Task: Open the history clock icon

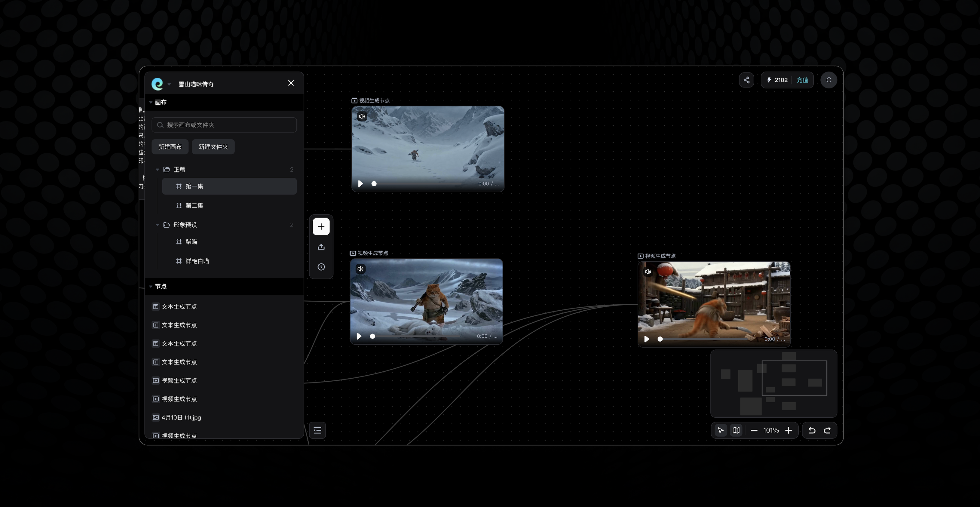Action: (321, 267)
